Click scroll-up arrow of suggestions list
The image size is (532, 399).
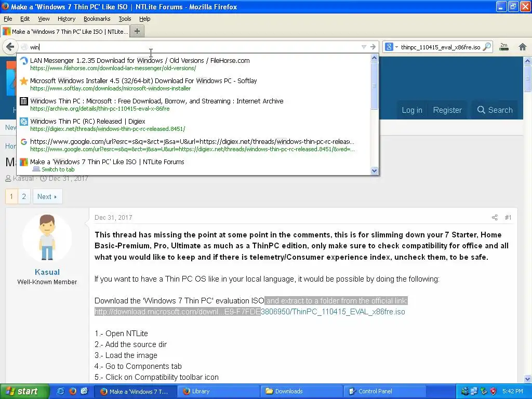374,58
